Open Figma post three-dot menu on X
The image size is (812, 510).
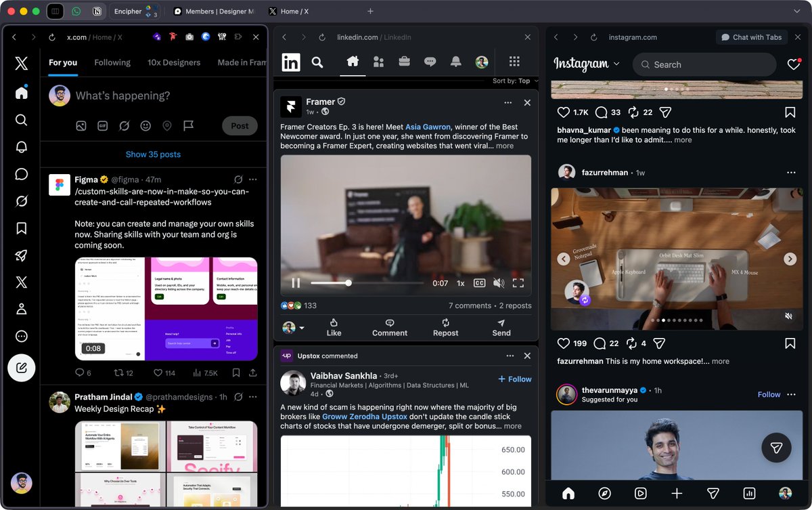(x=253, y=179)
